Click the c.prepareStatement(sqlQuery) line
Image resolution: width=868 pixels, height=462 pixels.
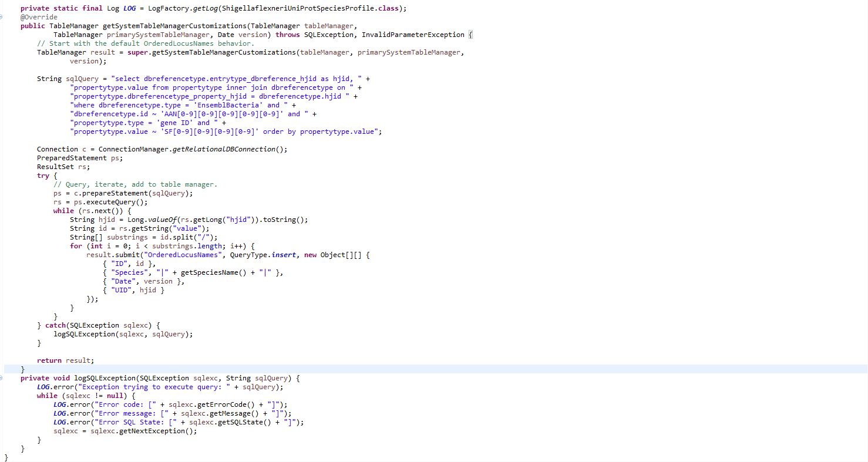click(123, 193)
